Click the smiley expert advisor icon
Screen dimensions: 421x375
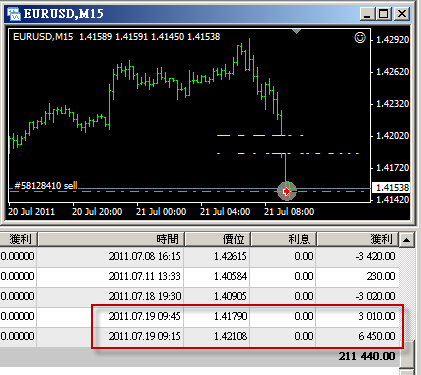(x=360, y=38)
